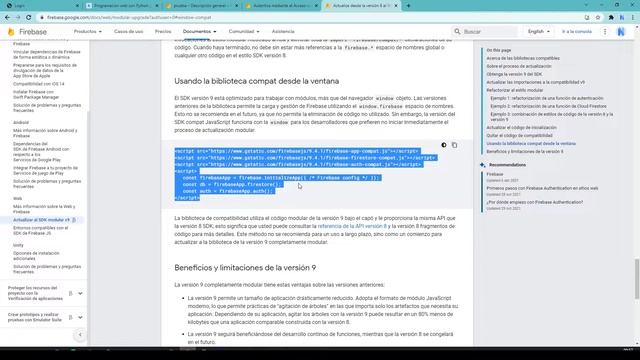Click the icon beside 'Proteger los recursos del proyecto'
This screenshot has height=360, width=640.
pyautogui.click(x=71, y=293)
